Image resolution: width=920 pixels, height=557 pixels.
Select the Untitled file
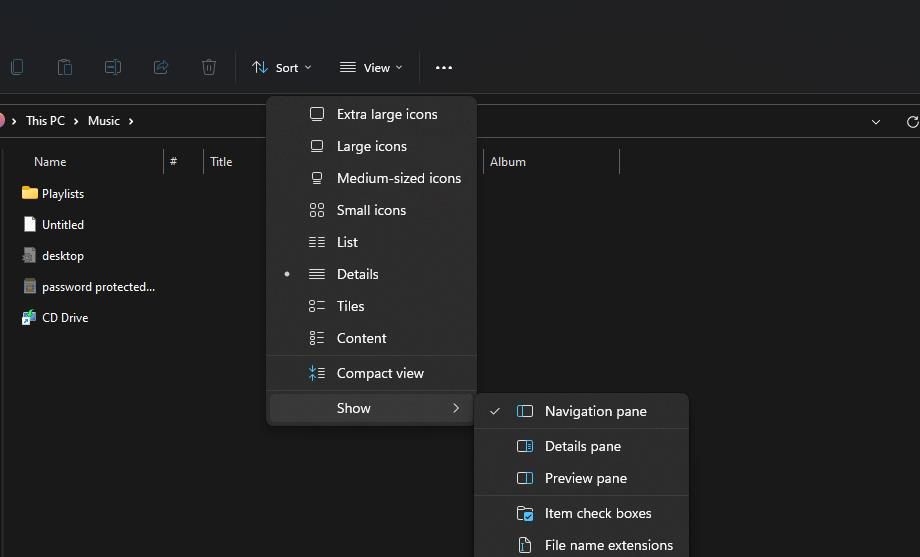62,224
